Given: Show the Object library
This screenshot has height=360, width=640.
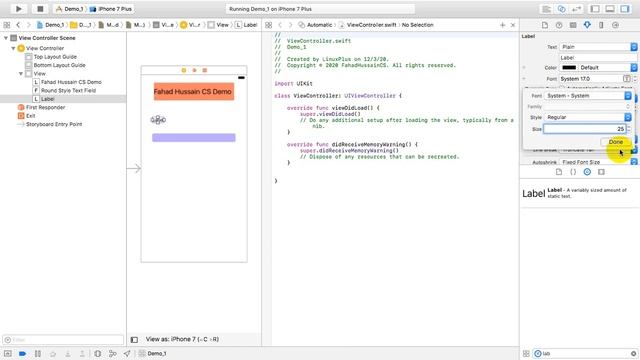Looking at the screenshot, I should tap(587, 172).
